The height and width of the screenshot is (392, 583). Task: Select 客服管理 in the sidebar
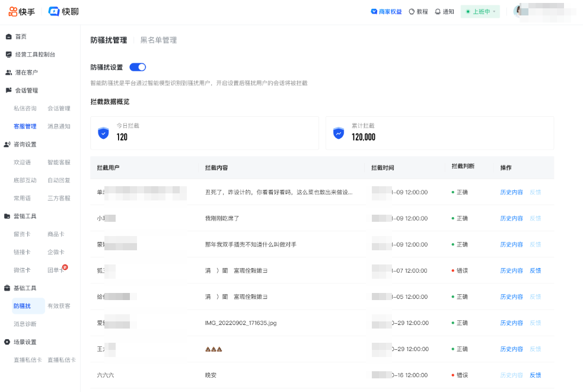click(25, 126)
